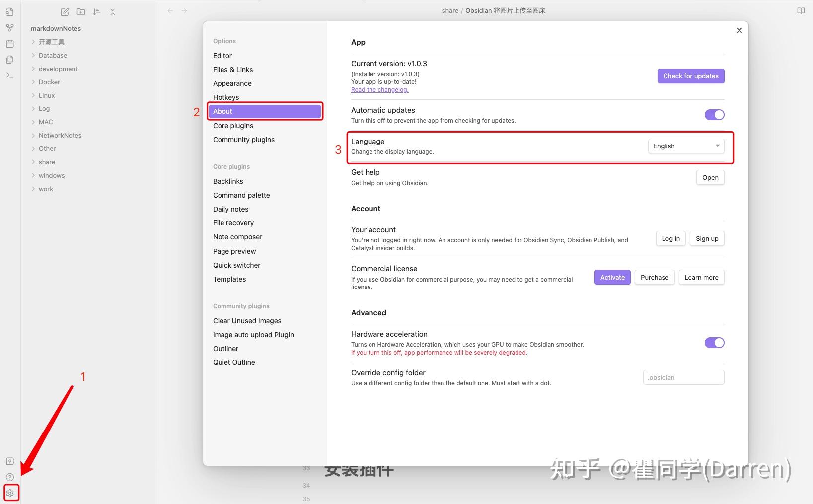
Task: Open Note composer plugin settings
Action: (x=265, y=237)
